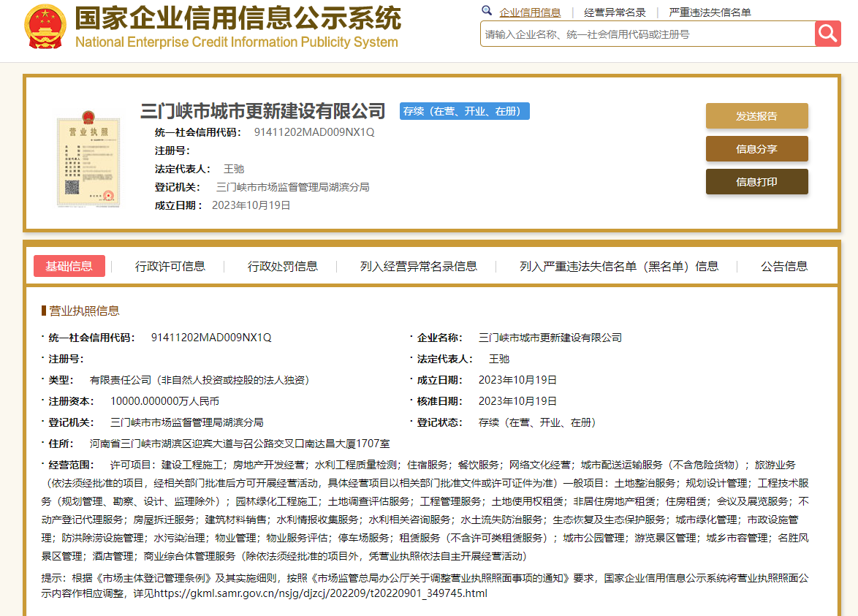This screenshot has width=858, height=616.
Task: Select the 严重违法失信名单 search category
Action: (710, 12)
